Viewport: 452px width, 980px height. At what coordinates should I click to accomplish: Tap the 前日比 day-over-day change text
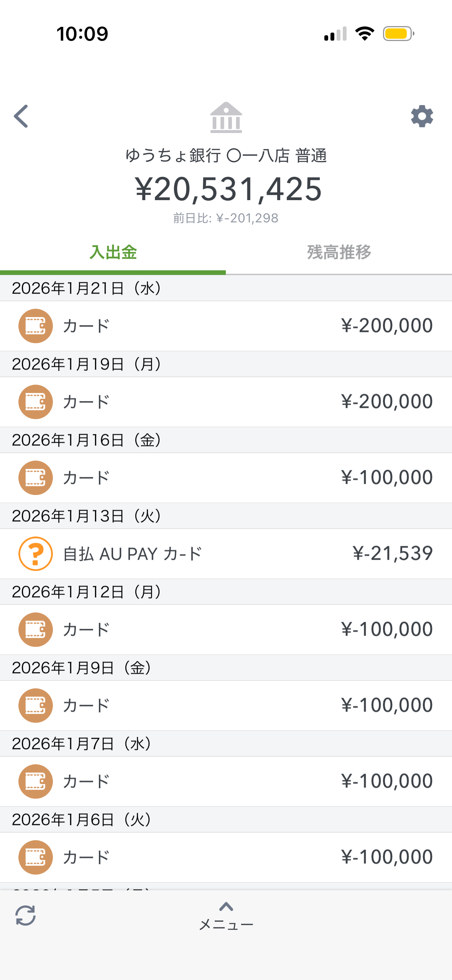[x=226, y=218]
